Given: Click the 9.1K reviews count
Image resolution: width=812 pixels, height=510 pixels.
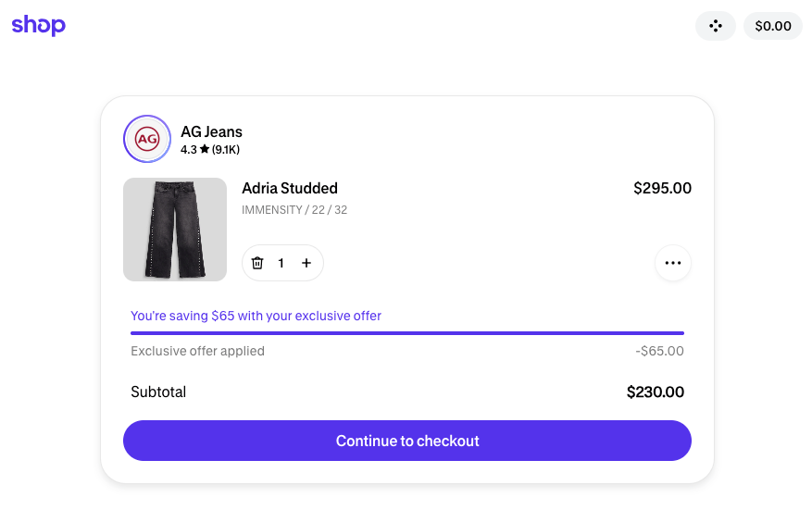Looking at the screenshot, I should pyautogui.click(x=226, y=149).
